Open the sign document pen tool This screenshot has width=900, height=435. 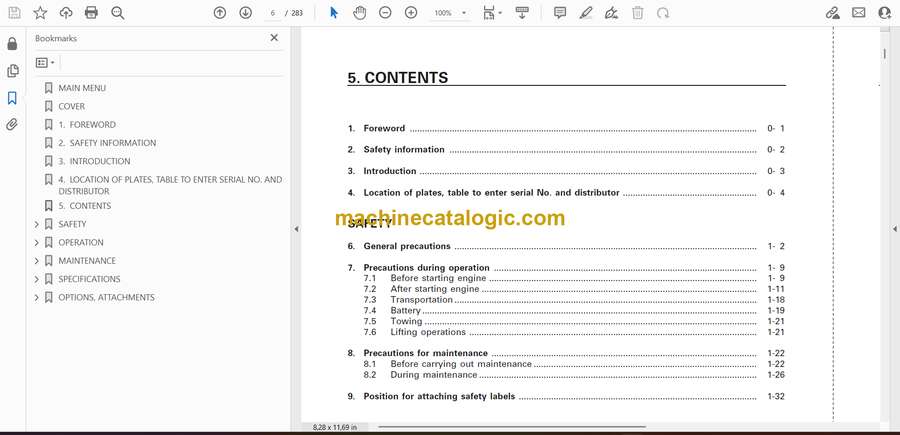point(611,13)
